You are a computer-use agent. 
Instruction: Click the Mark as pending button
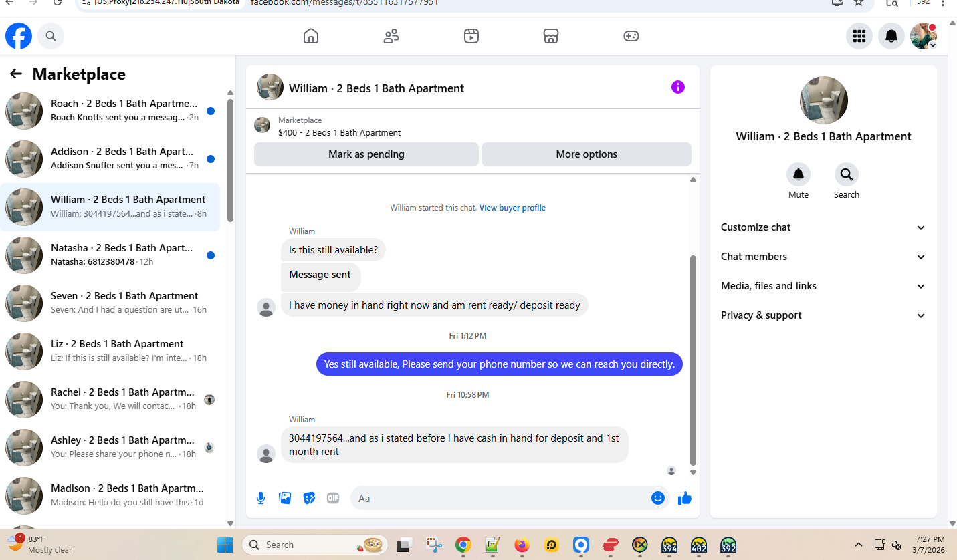366,154
